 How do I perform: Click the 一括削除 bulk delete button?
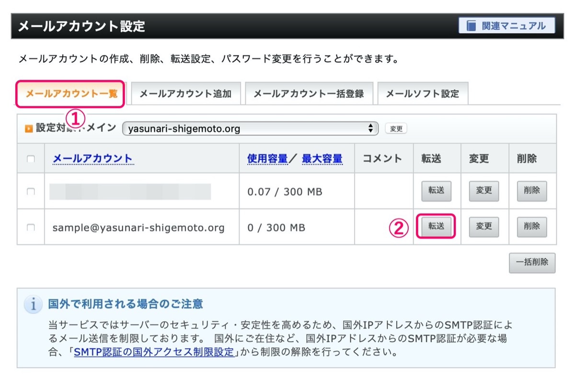(x=532, y=263)
